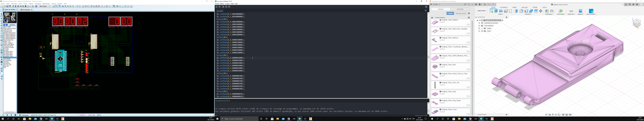
Task: Switch to EN SURFACE tab in Fusion
Action: tap(504, 8)
